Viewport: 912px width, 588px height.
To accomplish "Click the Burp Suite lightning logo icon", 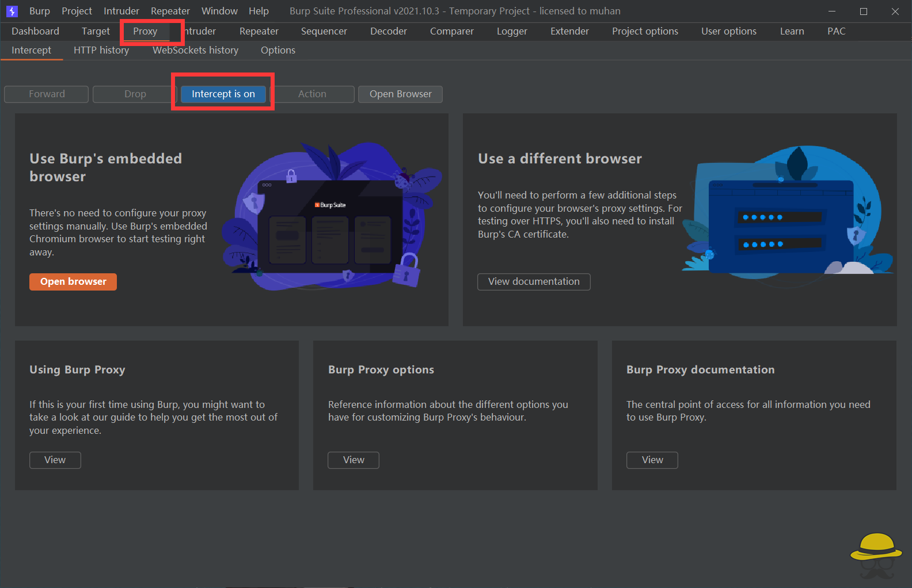I will tap(12, 11).
